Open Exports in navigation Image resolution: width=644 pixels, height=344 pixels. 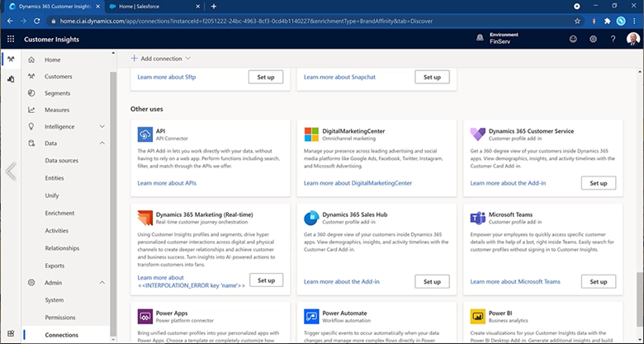coord(54,266)
